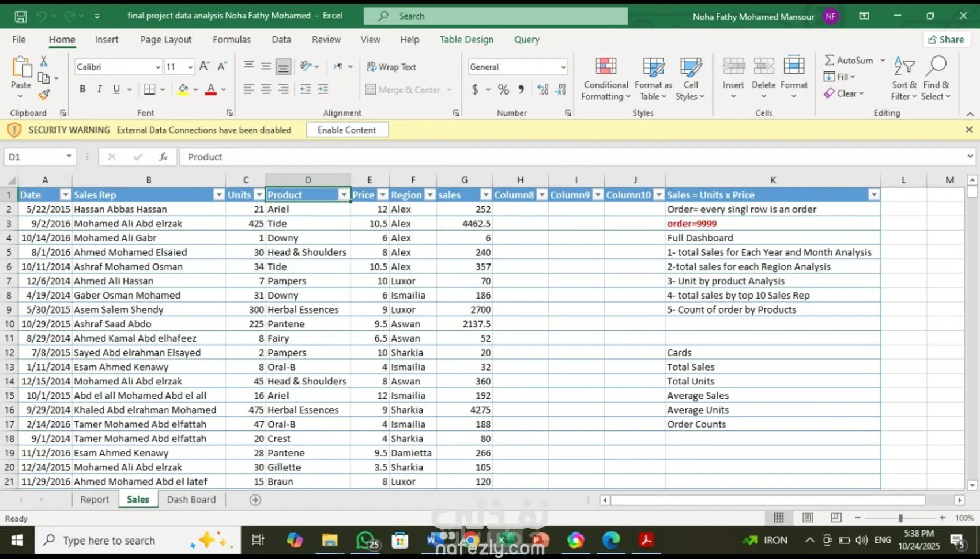Open the Format cells menu

[794, 78]
